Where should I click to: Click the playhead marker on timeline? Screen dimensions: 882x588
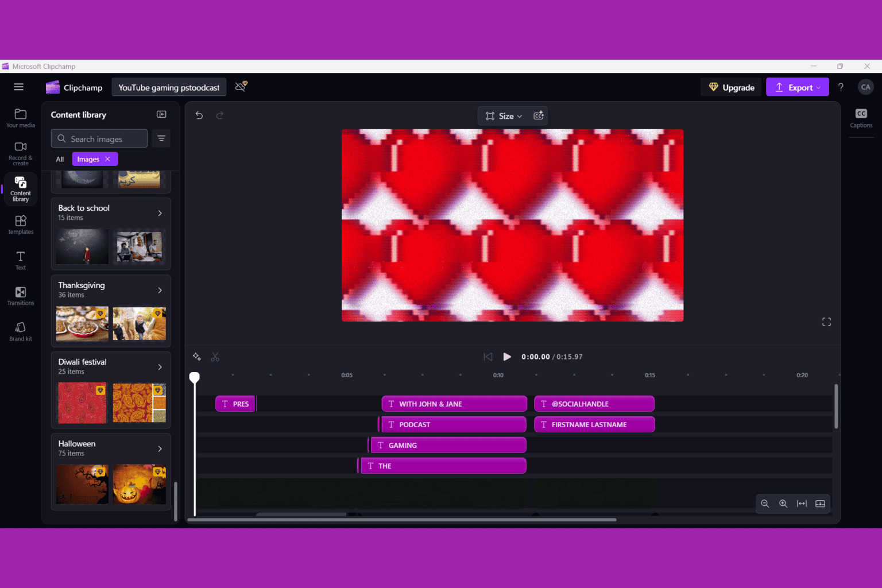[x=195, y=377]
